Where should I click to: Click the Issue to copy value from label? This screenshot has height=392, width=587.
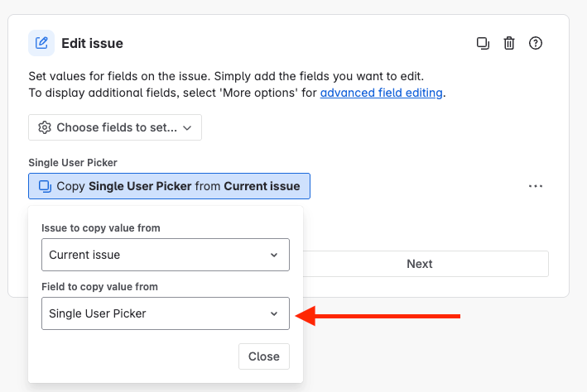101,228
